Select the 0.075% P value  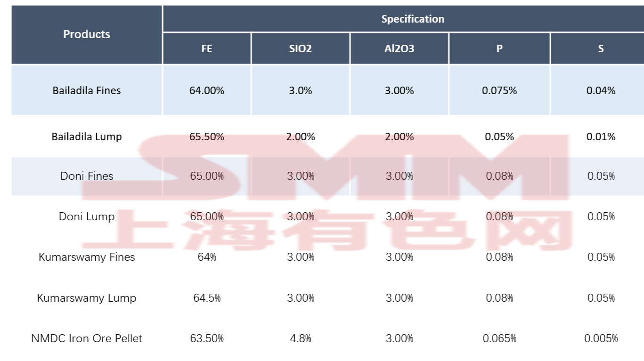[499, 90]
